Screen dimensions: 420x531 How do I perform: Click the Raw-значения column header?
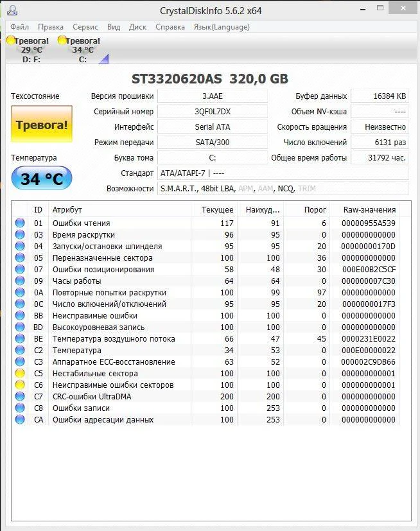[365, 209]
